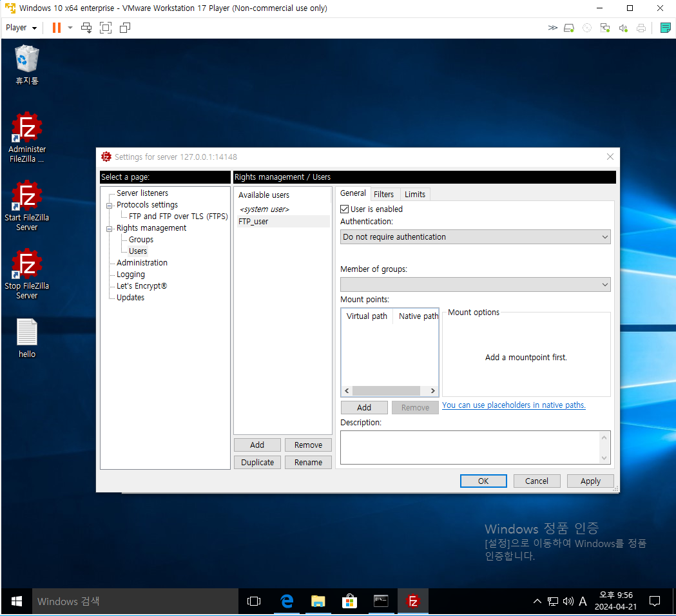
Task: Click inside the Description text field
Action: click(x=471, y=447)
